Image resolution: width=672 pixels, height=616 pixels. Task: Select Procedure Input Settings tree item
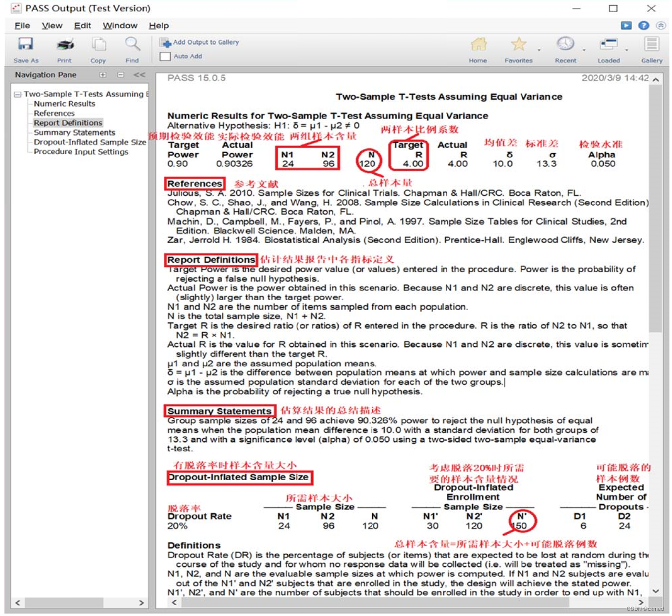click(x=81, y=152)
